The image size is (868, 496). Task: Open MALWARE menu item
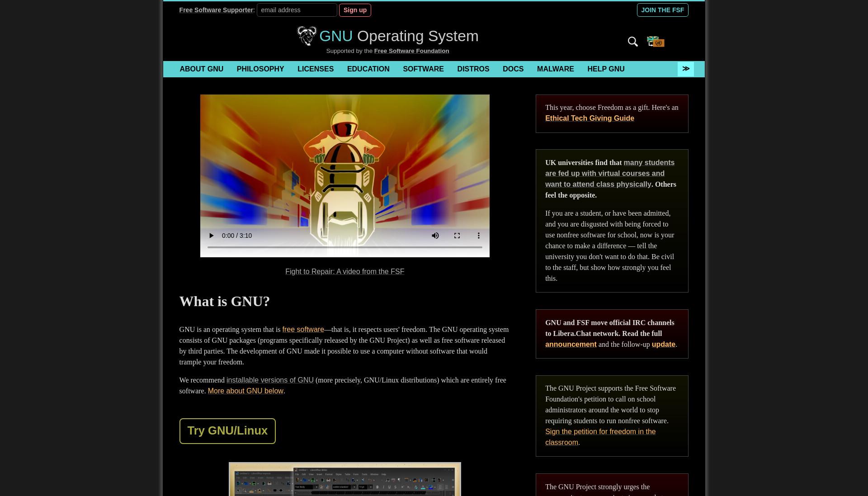point(555,69)
